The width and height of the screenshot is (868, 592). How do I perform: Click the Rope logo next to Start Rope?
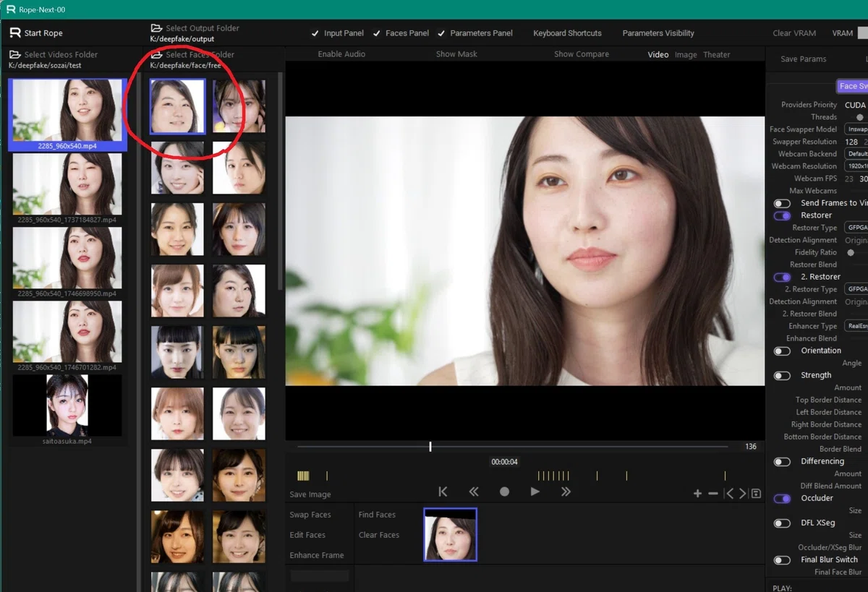[x=15, y=33]
